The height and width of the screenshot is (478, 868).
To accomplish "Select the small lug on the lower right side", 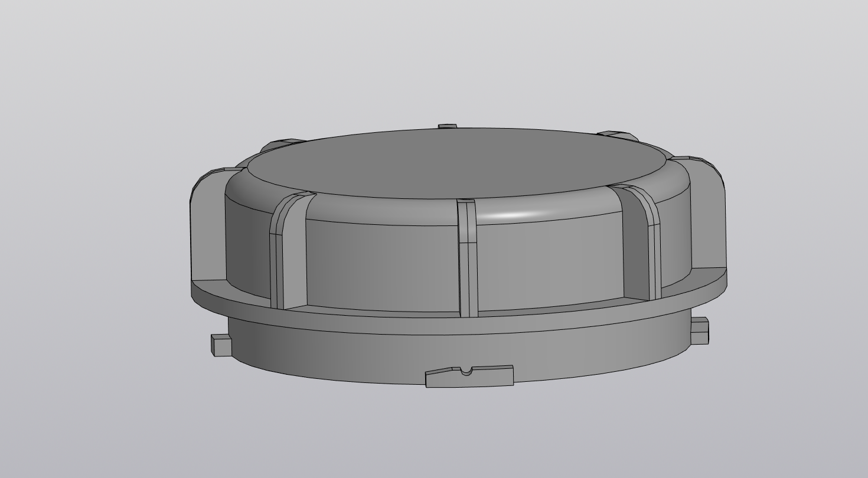I will [699, 330].
